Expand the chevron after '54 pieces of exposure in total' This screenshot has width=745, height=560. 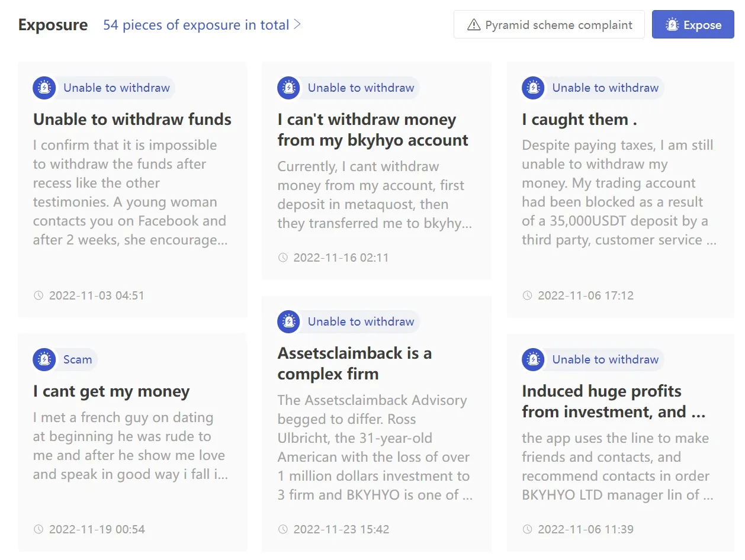coord(297,24)
